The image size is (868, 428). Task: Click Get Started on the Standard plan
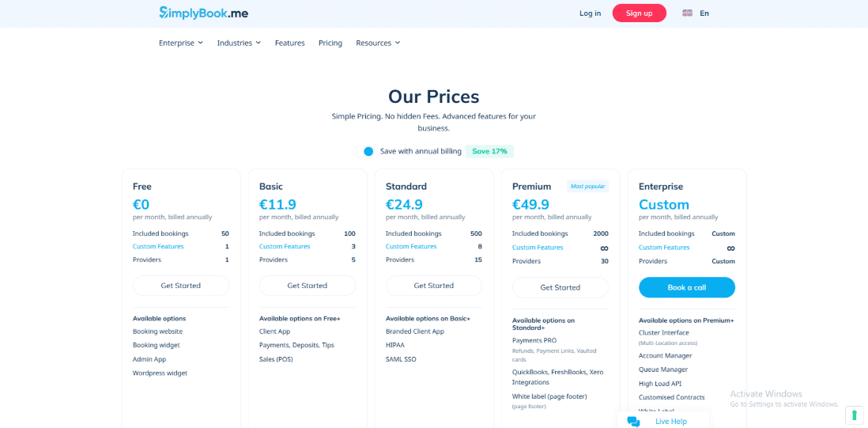tap(434, 286)
